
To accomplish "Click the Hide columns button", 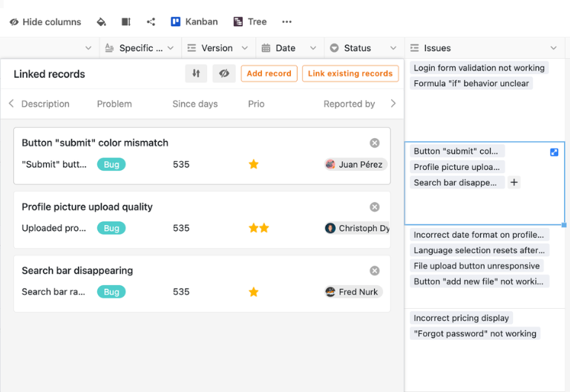I will click(45, 22).
